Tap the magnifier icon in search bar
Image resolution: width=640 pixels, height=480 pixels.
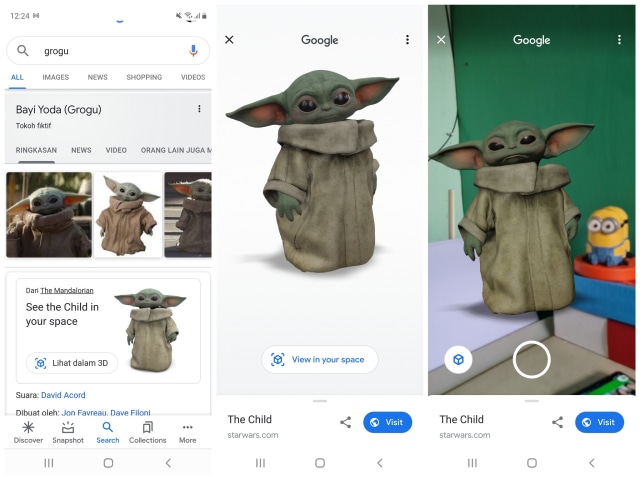23,51
